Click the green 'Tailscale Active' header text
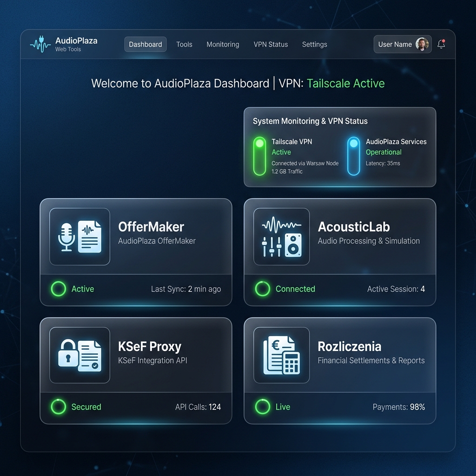The image size is (476, 476). click(x=345, y=83)
